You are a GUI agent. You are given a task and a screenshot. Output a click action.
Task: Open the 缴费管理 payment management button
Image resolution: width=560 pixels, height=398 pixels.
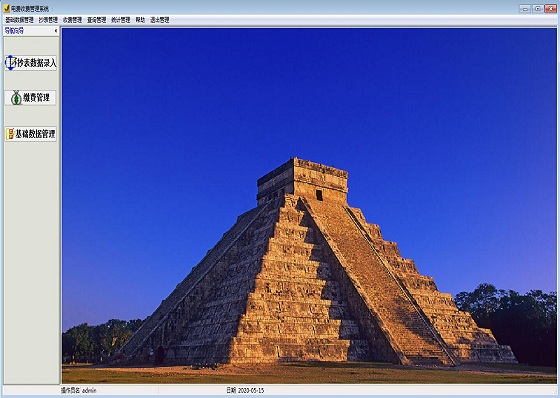click(30, 98)
